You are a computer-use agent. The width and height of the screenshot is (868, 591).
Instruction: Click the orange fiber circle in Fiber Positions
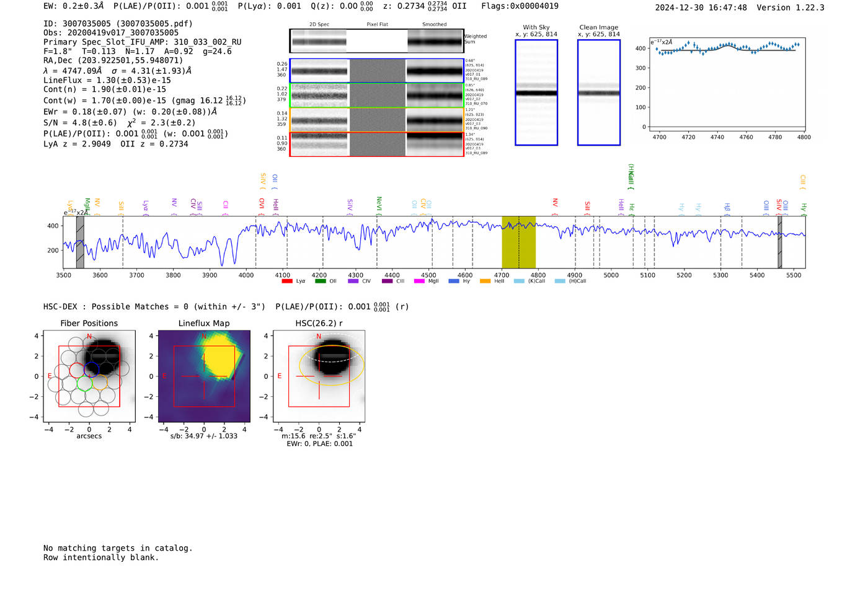(100, 383)
